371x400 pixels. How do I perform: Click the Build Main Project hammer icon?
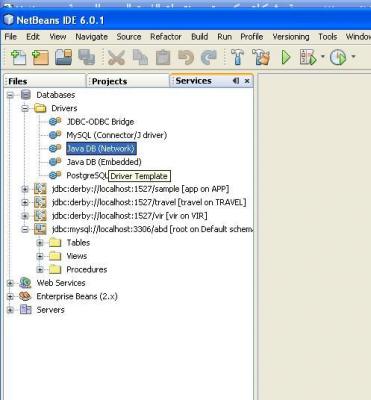237,57
